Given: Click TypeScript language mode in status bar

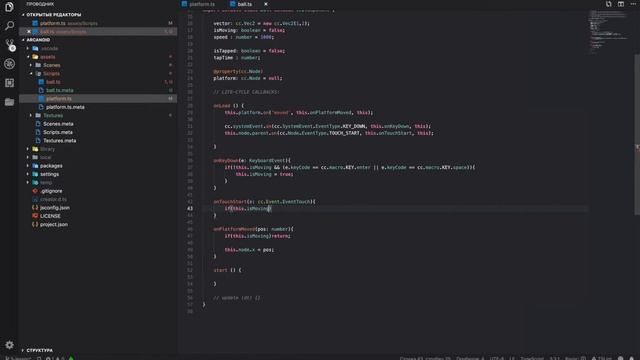Looking at the screenshot, I should 531,358.
